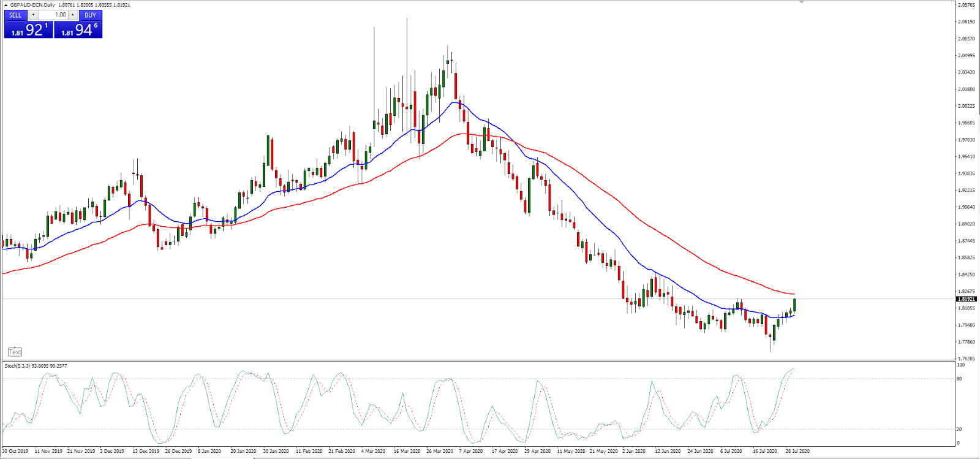This screenshot has height=459, width=980.
Task: Click the 2.09765 price axis label
Action: point(966,5)
